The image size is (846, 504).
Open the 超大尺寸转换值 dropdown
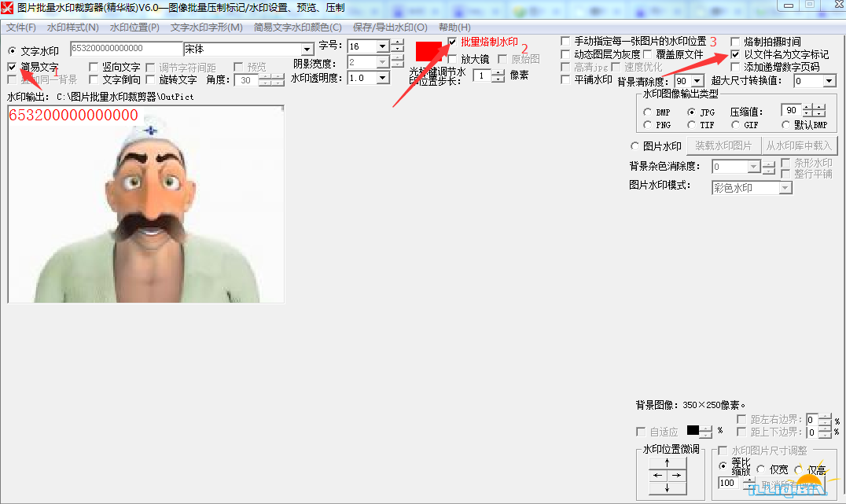tap(829, 81)
